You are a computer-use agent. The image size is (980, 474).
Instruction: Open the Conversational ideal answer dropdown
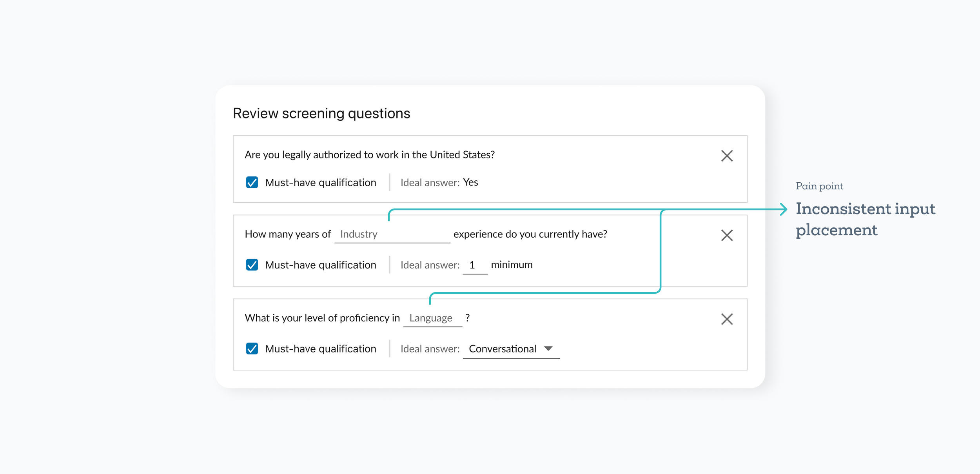tap(502, 349)
